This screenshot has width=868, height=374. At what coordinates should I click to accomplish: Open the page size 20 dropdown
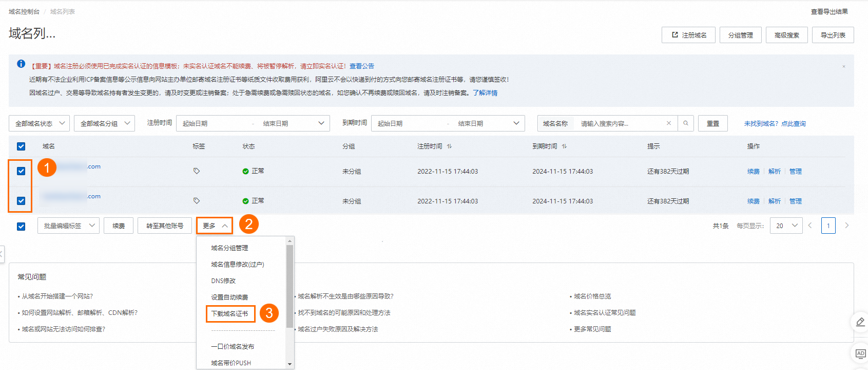tap(786, 226)
